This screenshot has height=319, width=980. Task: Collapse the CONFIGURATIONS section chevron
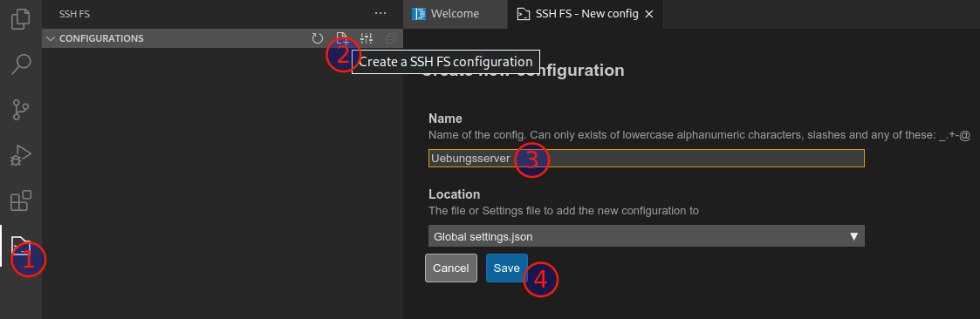pos(51,38)
